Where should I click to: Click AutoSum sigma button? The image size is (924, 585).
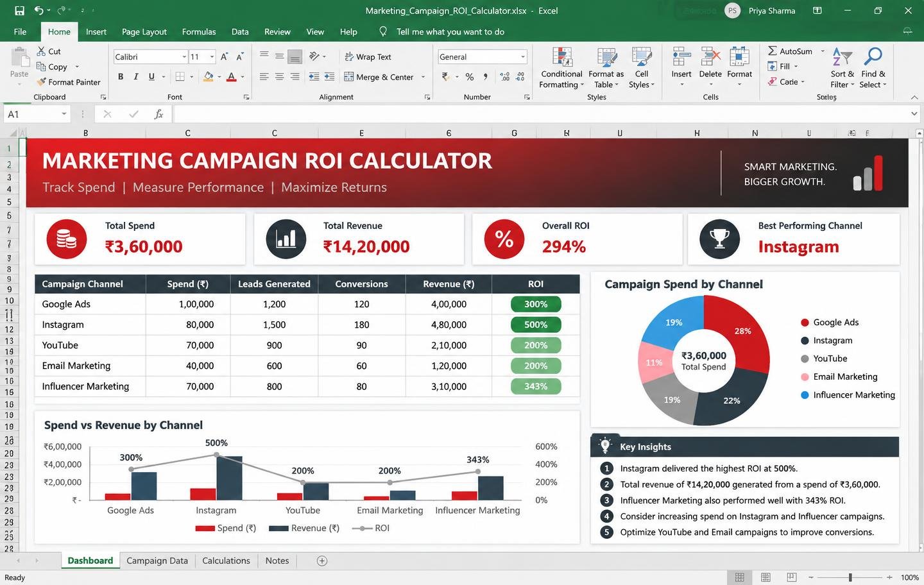click(790, 51)
